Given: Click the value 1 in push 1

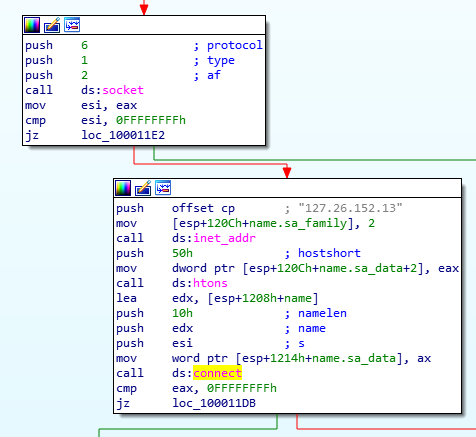Looking at the screenshot, I should click(85, 60).
